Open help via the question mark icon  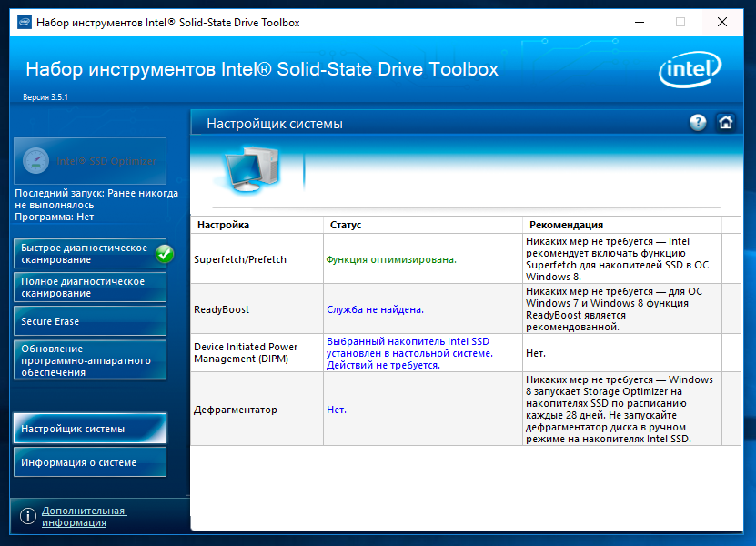point(697,123)
